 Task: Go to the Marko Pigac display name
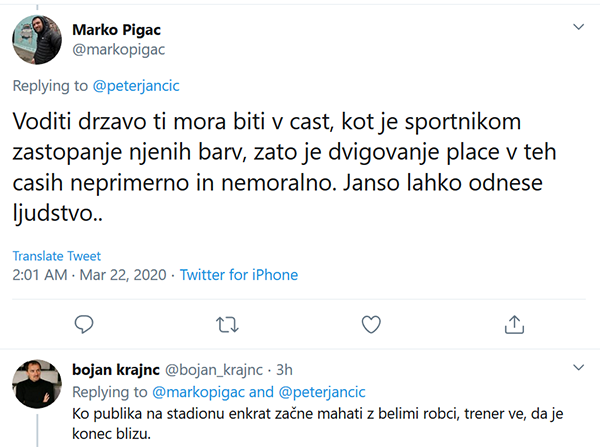point(115,29)
